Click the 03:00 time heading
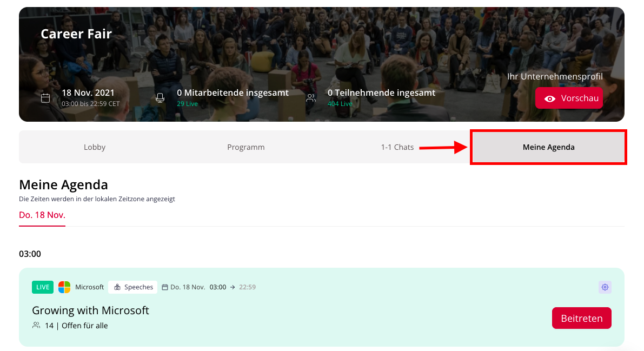 (30, 254)
